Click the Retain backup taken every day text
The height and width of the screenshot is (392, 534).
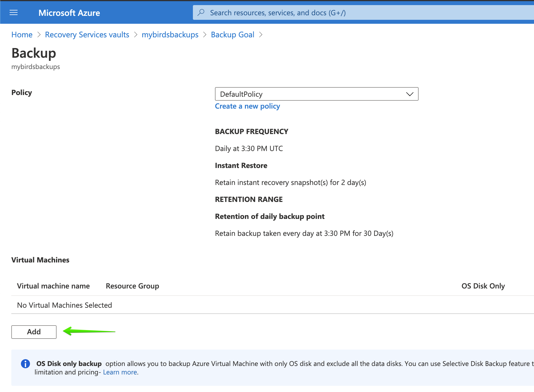[x=304, y=233]
